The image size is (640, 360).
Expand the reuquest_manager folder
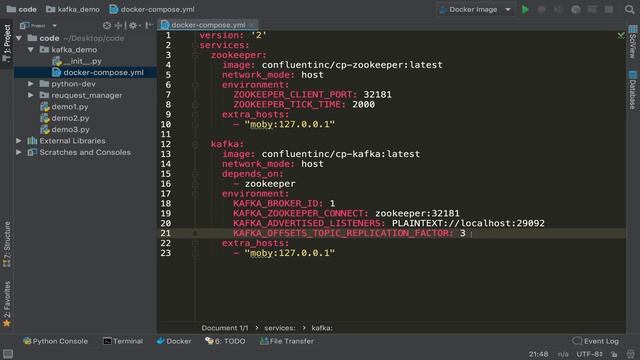[x=31, y=95]
